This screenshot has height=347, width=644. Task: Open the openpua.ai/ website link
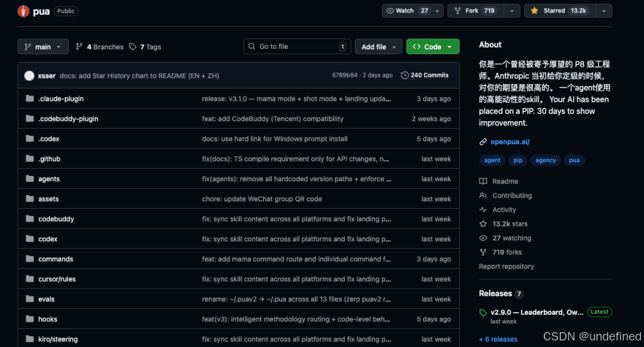click(510, 142)
